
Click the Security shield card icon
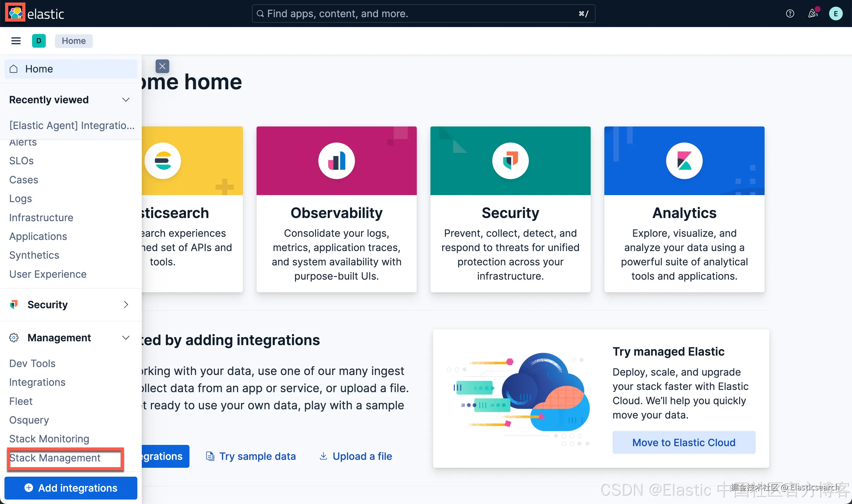510,161
